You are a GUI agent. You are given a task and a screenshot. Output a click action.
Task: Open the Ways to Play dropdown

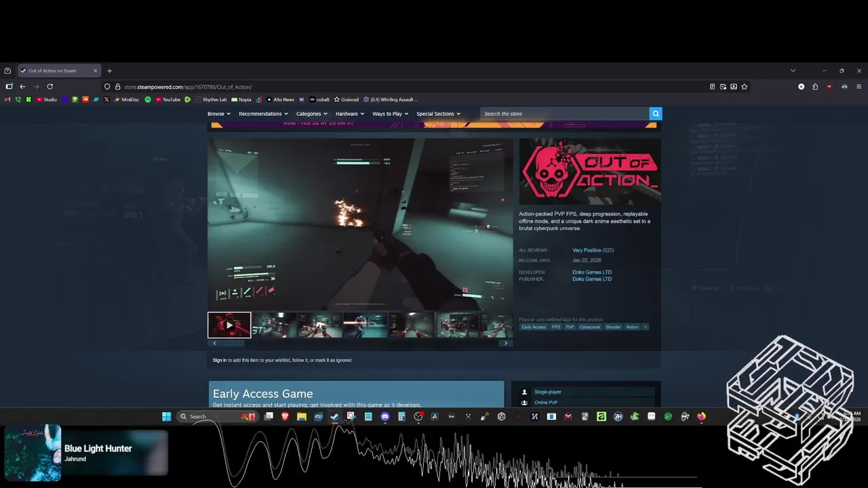390,114
